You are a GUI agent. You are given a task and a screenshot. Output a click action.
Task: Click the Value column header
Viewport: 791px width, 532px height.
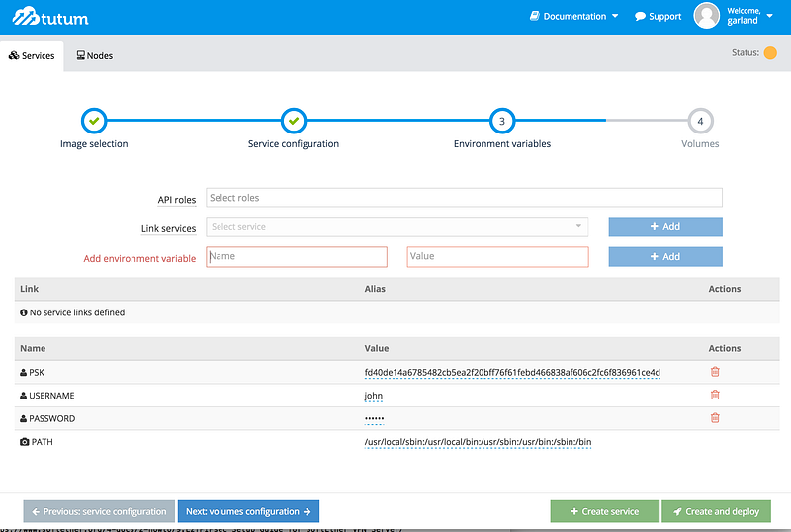pos(377,348)
